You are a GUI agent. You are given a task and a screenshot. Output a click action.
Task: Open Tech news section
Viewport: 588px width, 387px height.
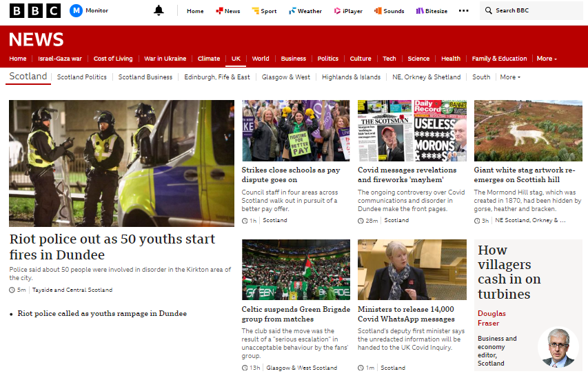click(389, 59)
